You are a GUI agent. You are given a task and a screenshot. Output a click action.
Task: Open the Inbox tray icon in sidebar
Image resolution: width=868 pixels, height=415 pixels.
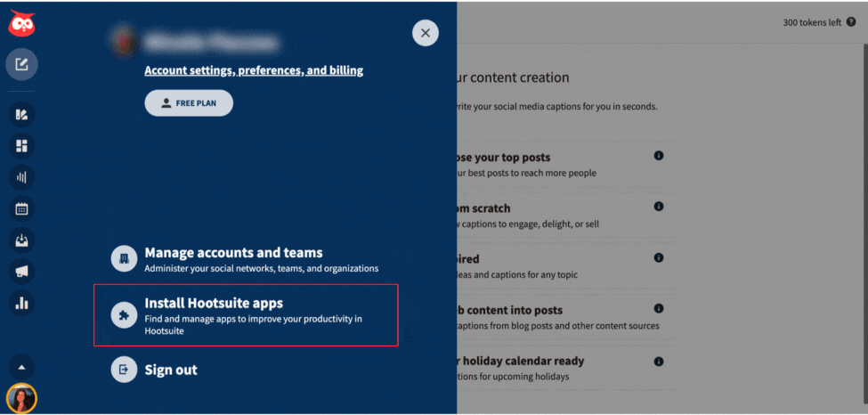(x=22, y=240)
